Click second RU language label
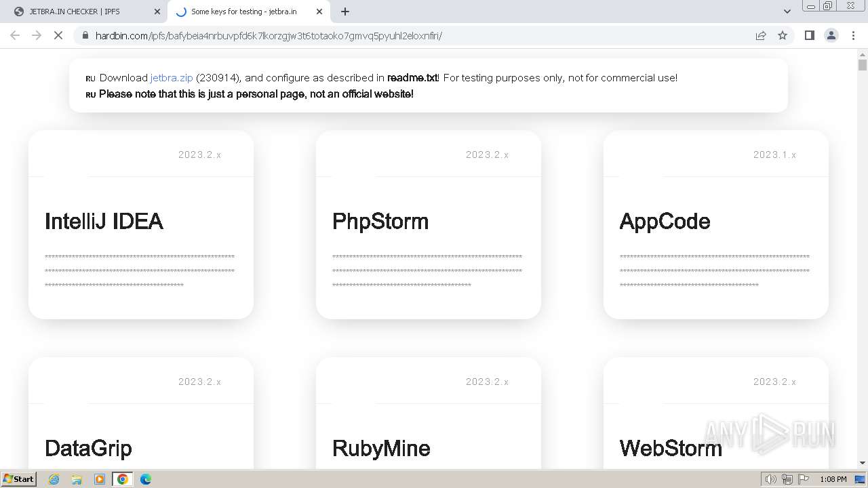Image resolution: width=868 pixels, height=488 pixels. 90,95
